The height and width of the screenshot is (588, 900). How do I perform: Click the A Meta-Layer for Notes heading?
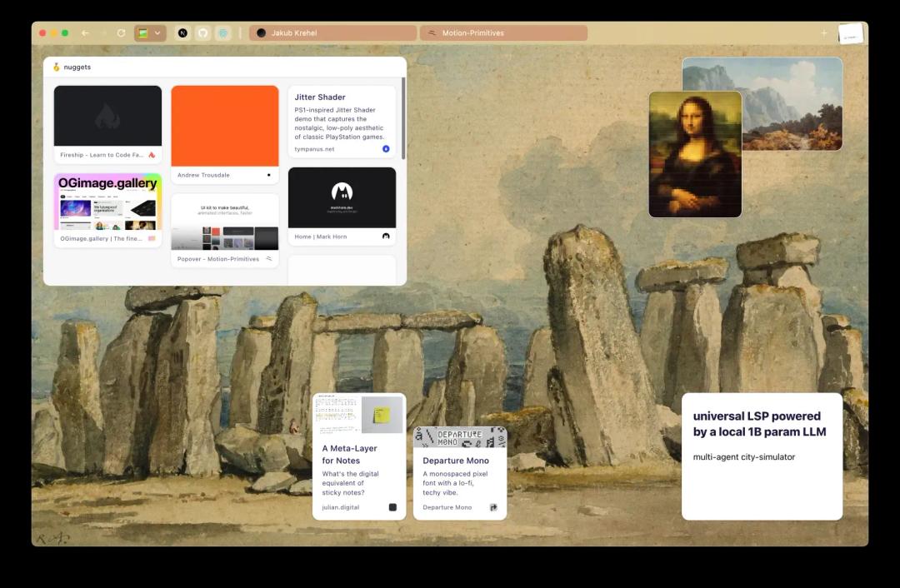[x=349, y=455]
